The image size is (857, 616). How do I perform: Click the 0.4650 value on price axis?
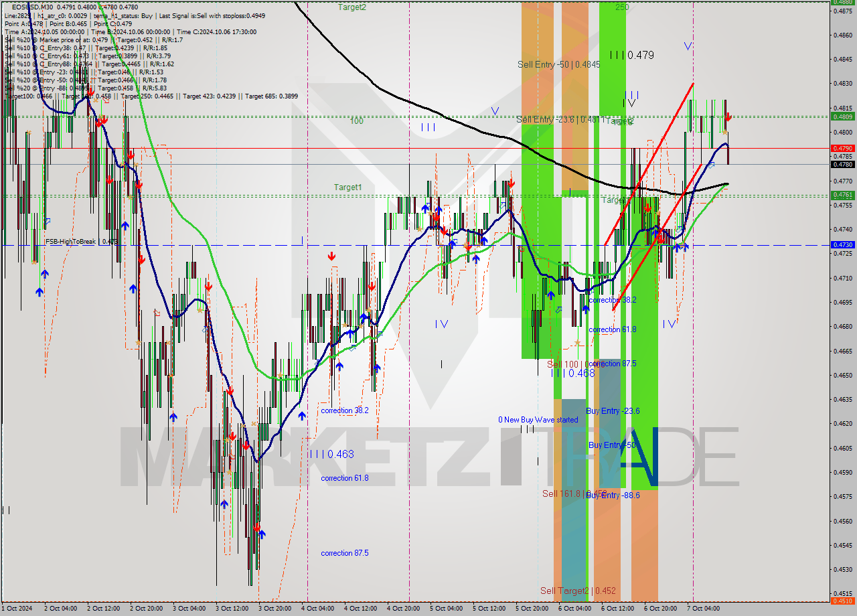click(x=842, y=375)
